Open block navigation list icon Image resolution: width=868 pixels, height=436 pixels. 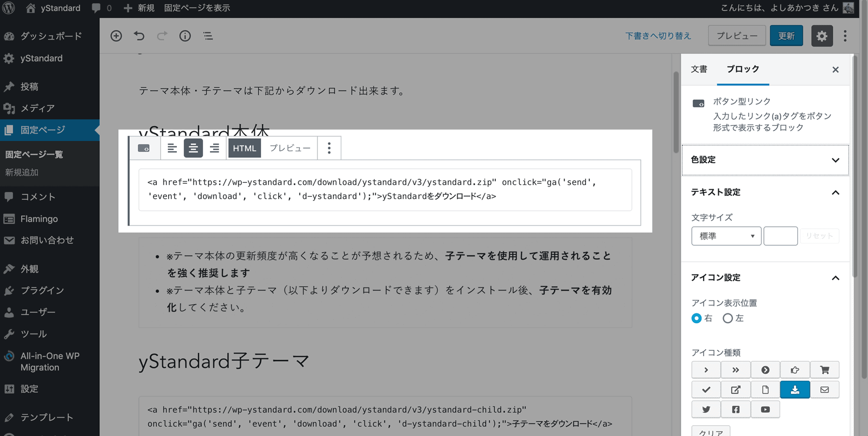point(208,36)
